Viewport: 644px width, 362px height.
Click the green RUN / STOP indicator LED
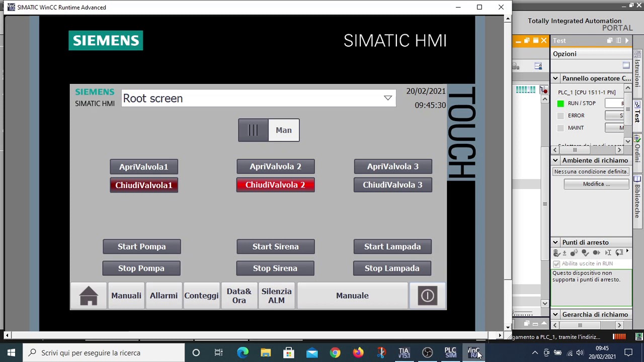coord(560,104)
